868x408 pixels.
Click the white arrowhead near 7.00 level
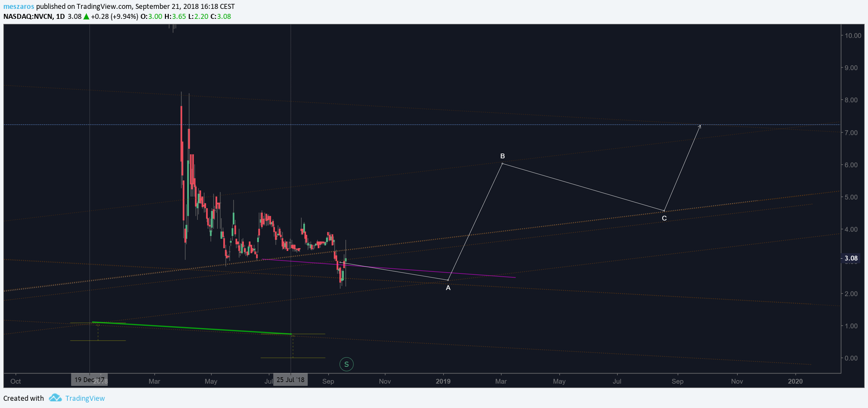(x=699, y=127)
